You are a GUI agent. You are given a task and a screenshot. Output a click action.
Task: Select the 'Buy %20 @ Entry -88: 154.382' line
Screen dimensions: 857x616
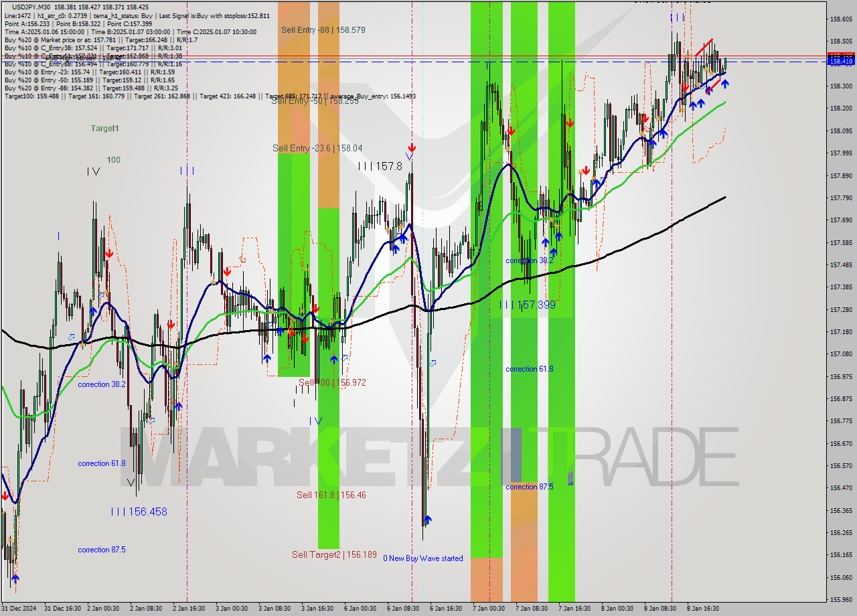[x=91, y=88]
